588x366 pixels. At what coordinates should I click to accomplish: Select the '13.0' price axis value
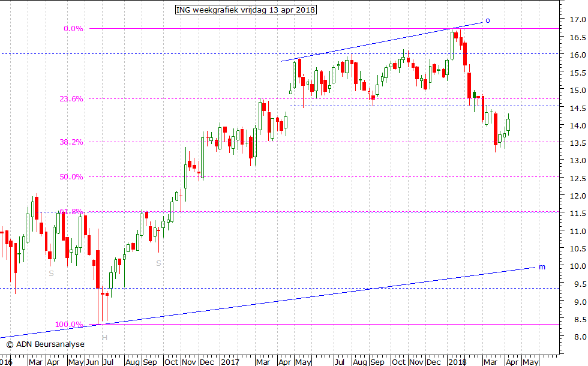[578, 161]
